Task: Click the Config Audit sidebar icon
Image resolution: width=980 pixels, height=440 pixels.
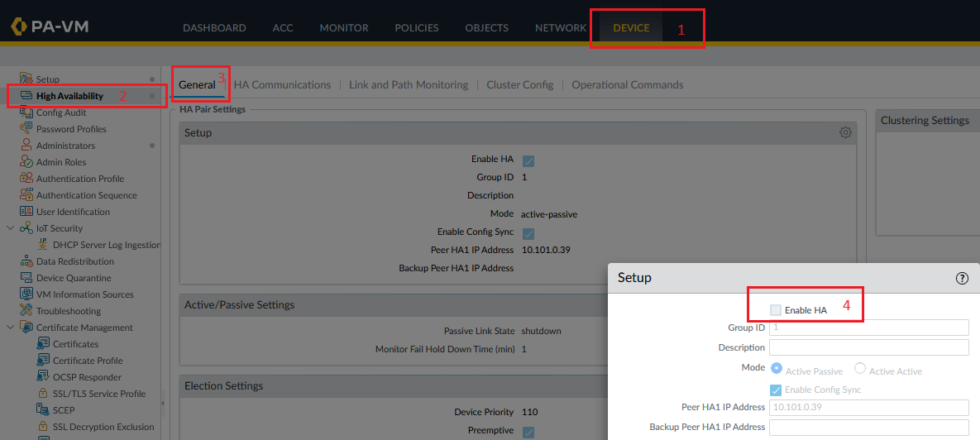Action: coord(26,112)
